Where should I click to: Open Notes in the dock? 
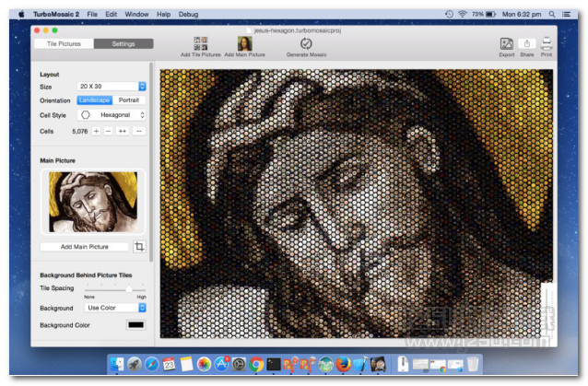(x=186, y=364)
